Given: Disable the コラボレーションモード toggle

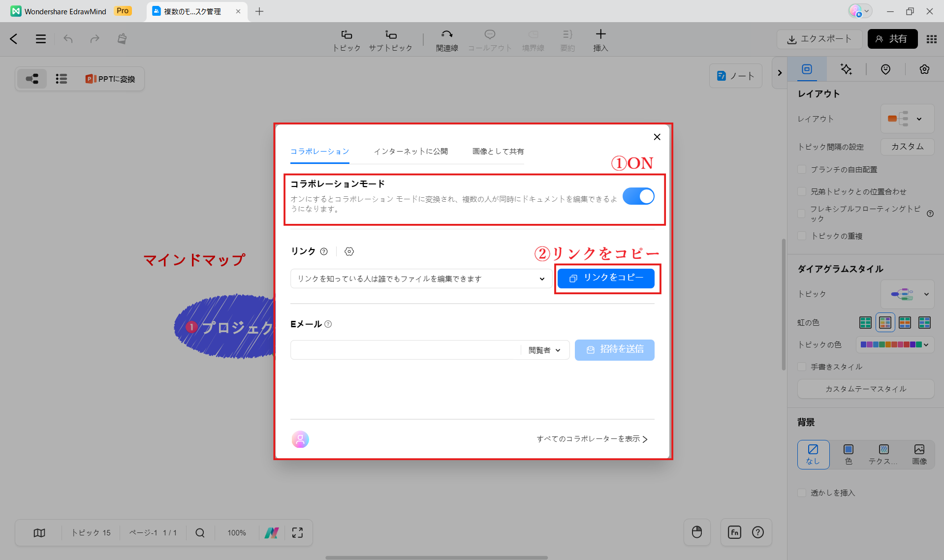Looking at the screenshot, I should pyautogui.click(x=638, y=196).
